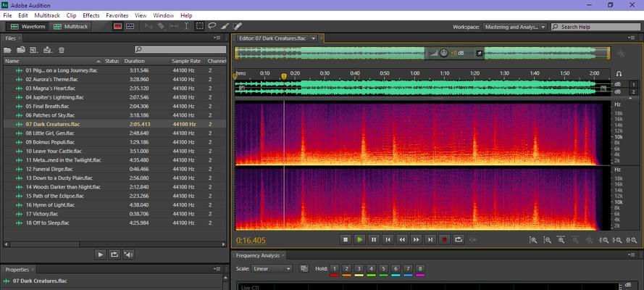Click the New File icon in Files panel
The height and width of the screenshot is (290, 644).
[34, 50]
